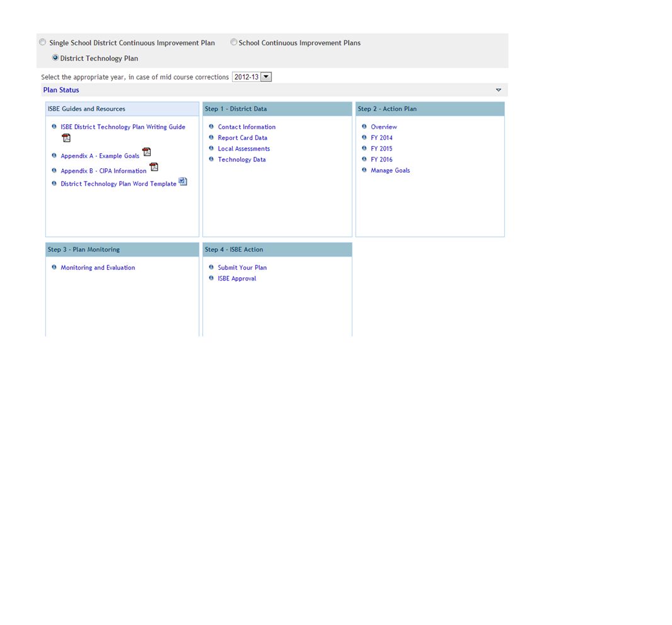Screen dimensions: 672x625
Task: Click info bullet beside Submit Your Plan
Action: click(211, 267)
